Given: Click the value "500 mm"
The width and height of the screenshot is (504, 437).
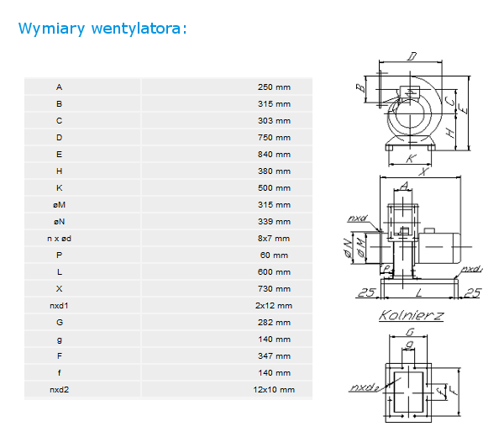Looking at the screenshot, I should coord(274,187).
